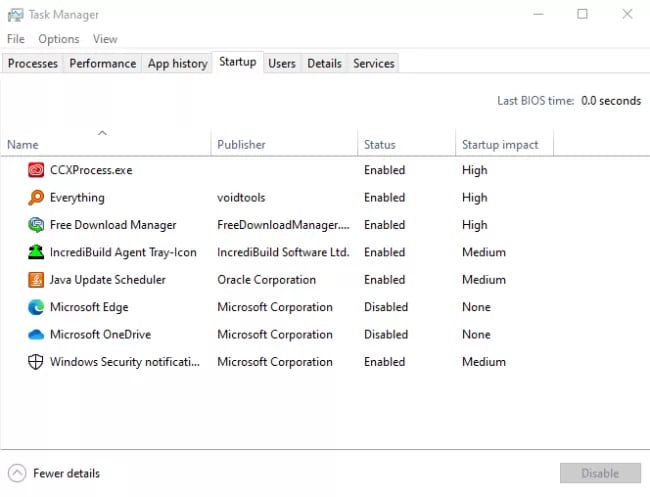The image size is (650, 497).
Task: Open the View menu
Action: (105, 39)
